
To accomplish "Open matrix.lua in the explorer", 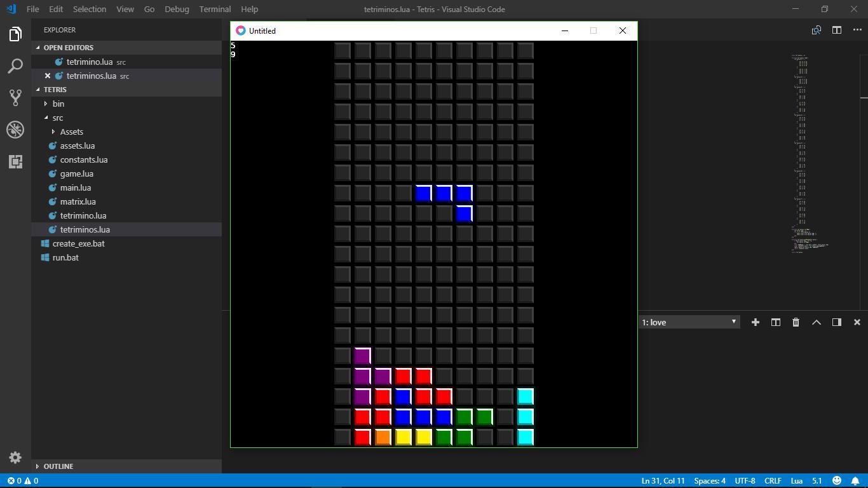I will click(126, 201).
